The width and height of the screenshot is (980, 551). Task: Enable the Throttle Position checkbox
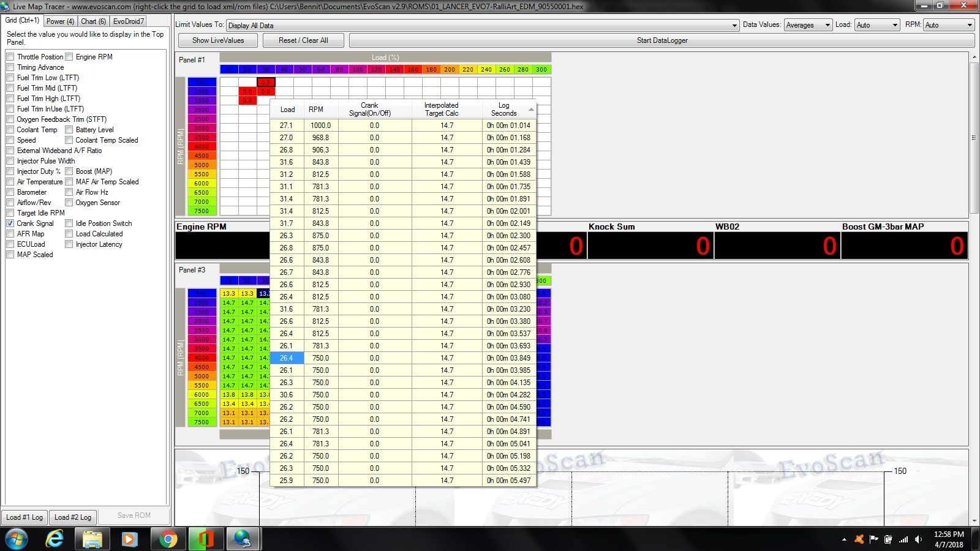(x=10, y=57)
